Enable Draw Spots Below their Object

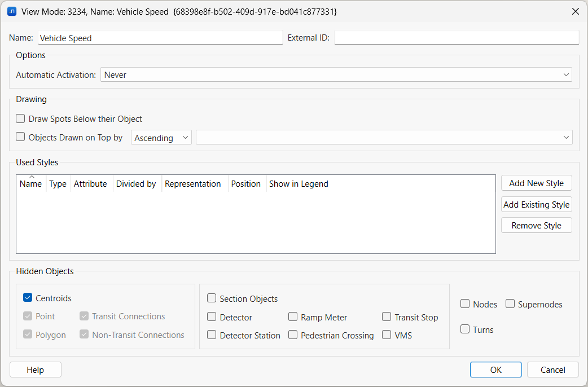21,119
